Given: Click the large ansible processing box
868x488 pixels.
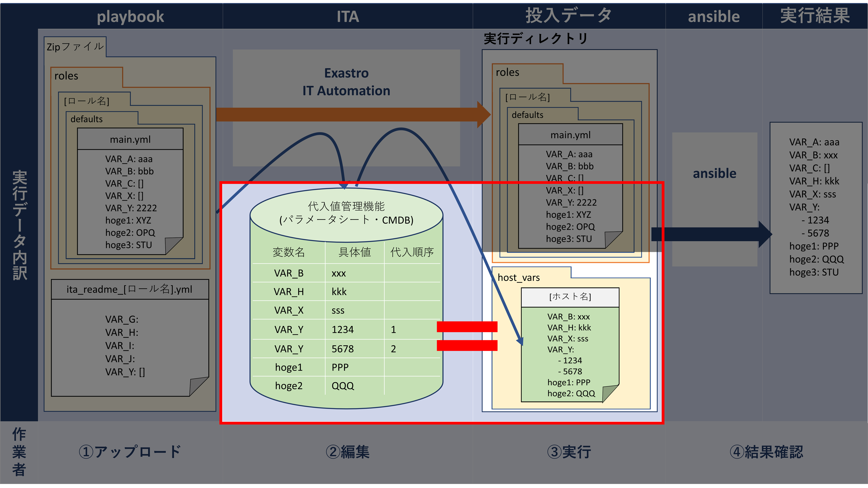Looking at the screenshot, I should point(715,199).
